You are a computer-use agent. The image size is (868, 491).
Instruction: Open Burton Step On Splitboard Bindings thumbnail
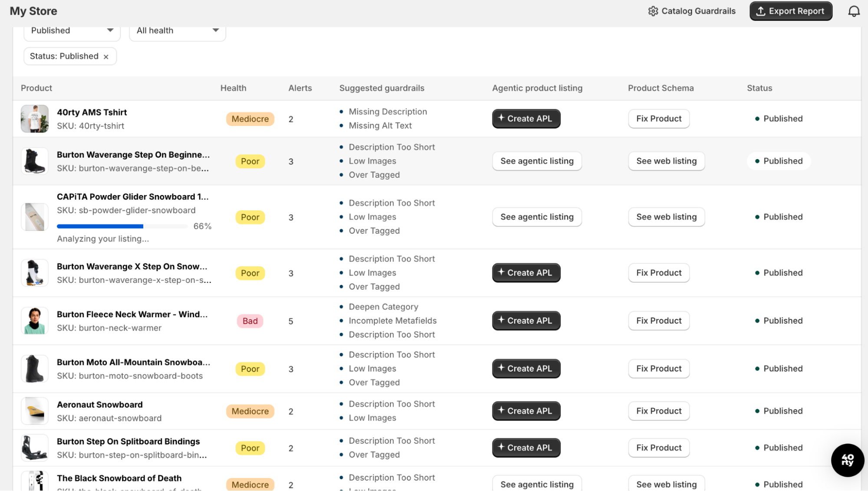[35, 448]
